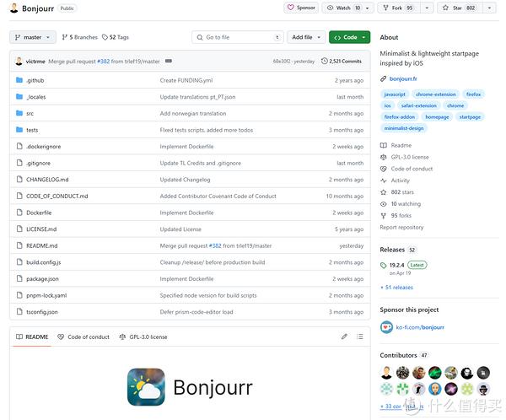
Task: Filter by the firefox topic tag
Action: point(473,94)
